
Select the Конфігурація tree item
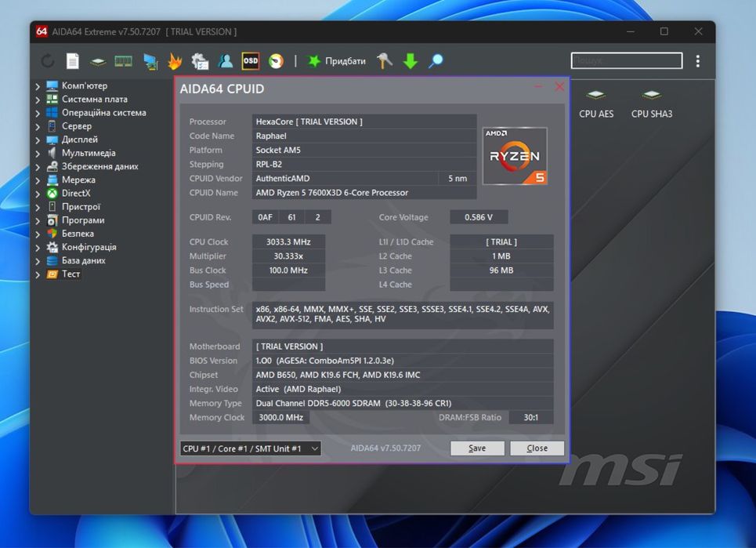[x=89, y=248]
